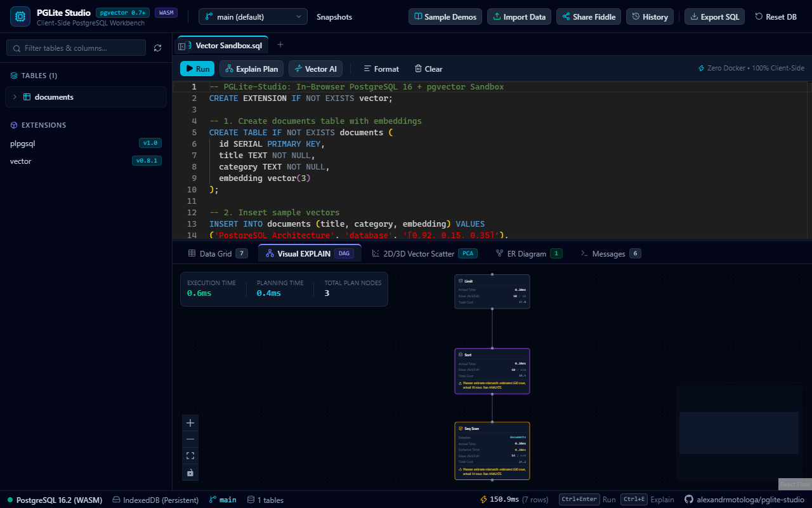Format the SQL code
This screenshot has height=508, width=812.
point(381,69)
